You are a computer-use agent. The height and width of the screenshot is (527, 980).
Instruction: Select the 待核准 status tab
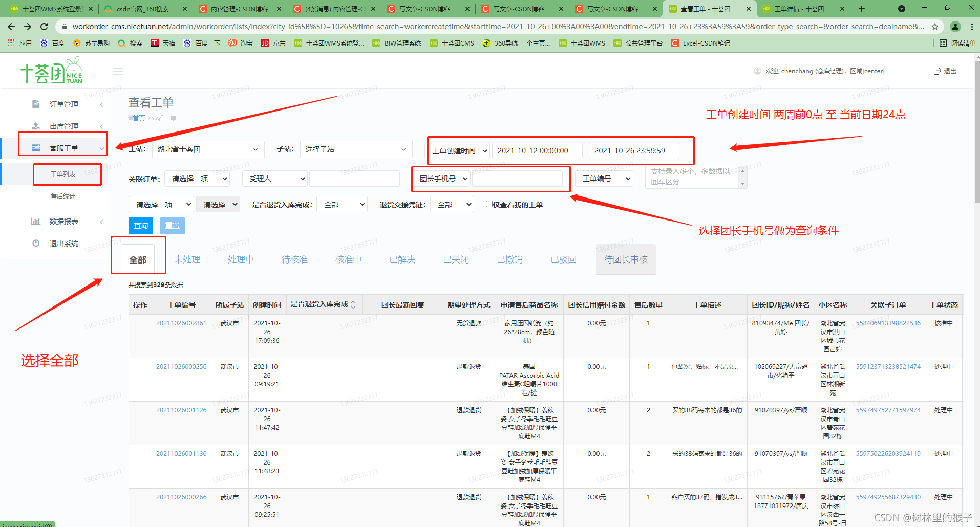point(294,259)
